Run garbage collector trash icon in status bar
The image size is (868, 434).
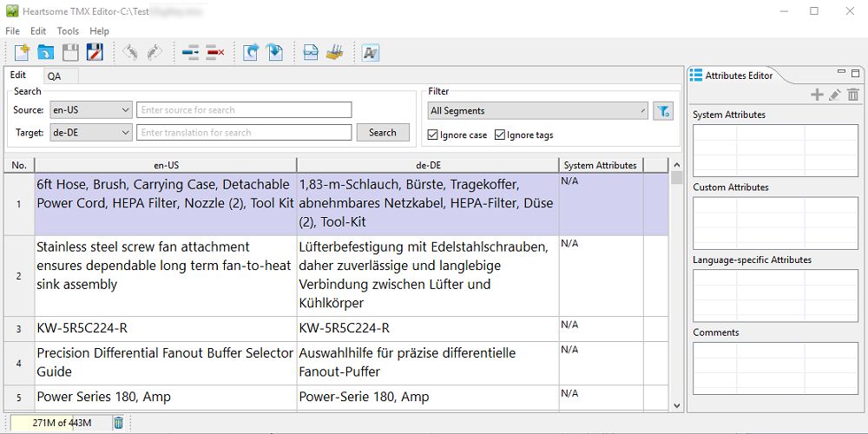click(x=118, y=423)
